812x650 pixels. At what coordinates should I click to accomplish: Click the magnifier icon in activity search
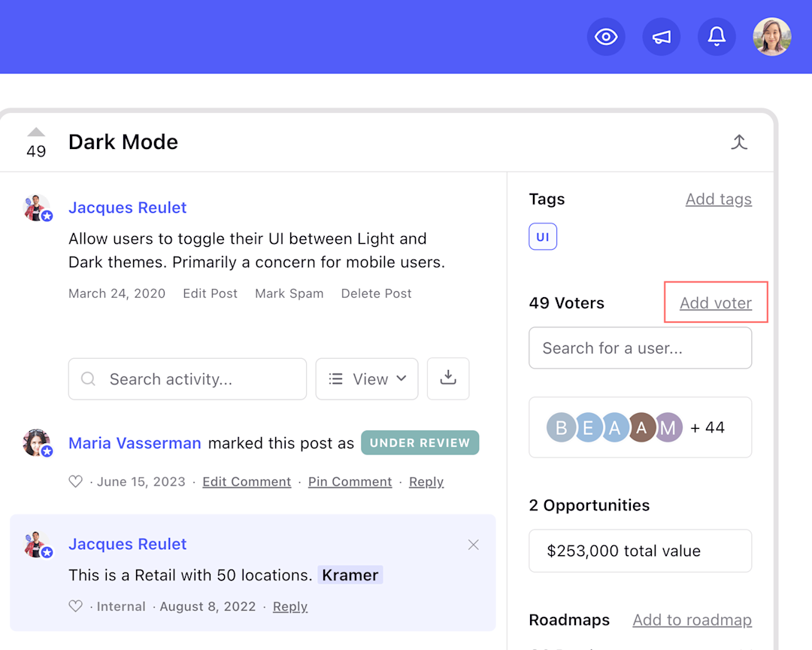point(89,379)
